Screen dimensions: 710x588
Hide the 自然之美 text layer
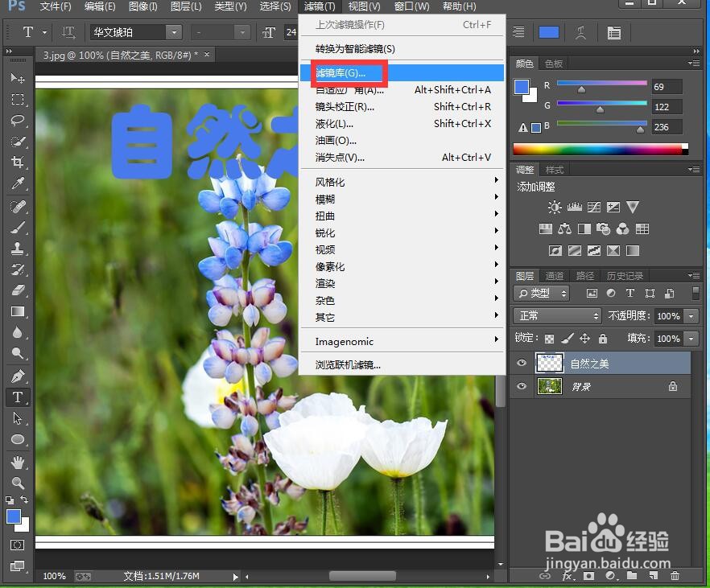coord(522,363)
